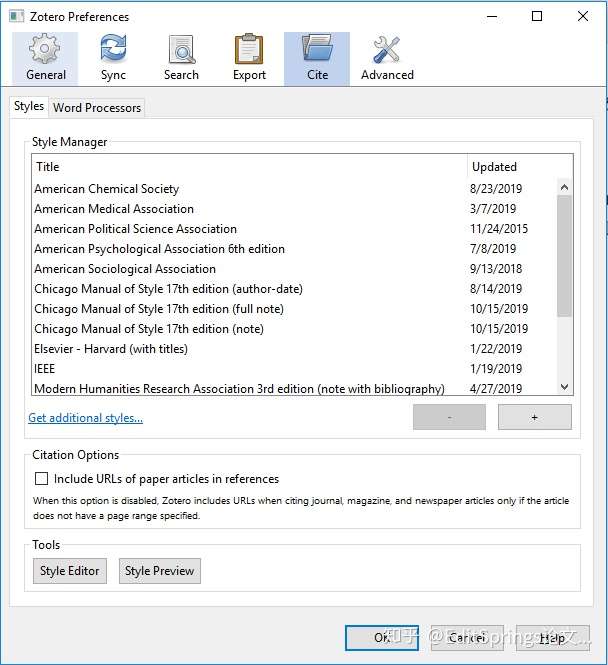608x665 pixels.
Task: Open the Sync preferences pane
Action: point(113,59)
